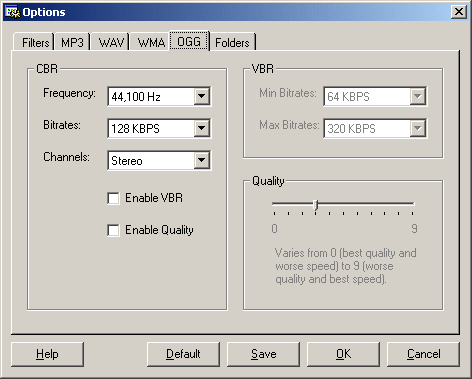Screen dimensions: 472x379
Task: Click the Cancel button
Action: coord(423,354)
